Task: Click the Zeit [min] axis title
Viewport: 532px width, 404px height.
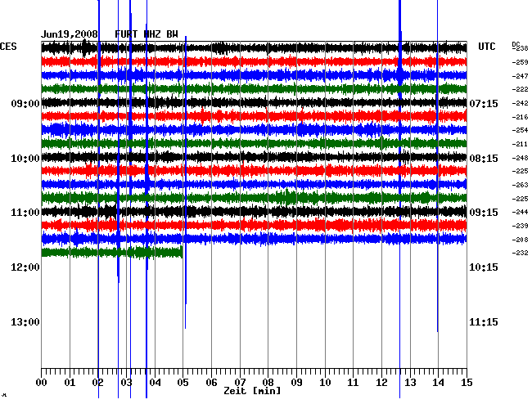Action: (252, 391)
